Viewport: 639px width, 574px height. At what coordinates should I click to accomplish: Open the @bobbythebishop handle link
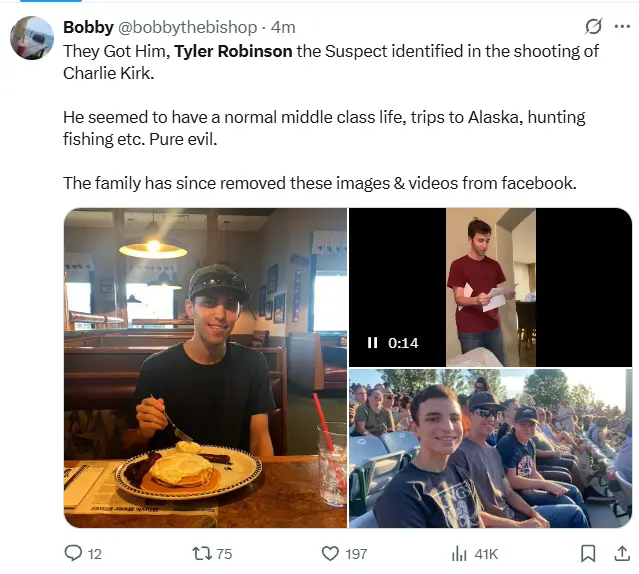[190, 27]
